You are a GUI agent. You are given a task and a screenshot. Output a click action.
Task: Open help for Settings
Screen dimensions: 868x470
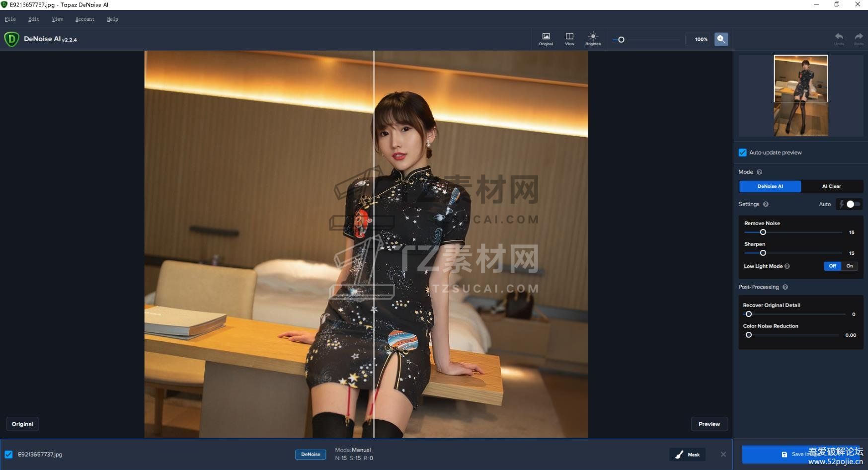766,204
